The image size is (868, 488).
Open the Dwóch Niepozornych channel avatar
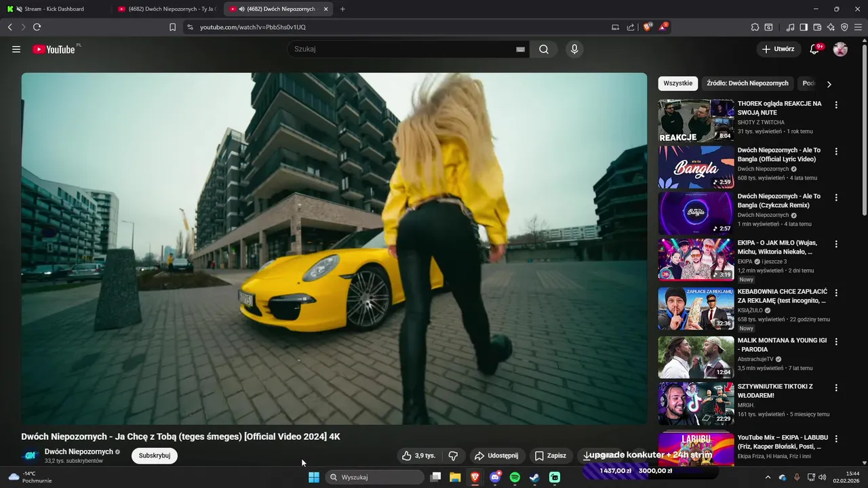point(30,456)
